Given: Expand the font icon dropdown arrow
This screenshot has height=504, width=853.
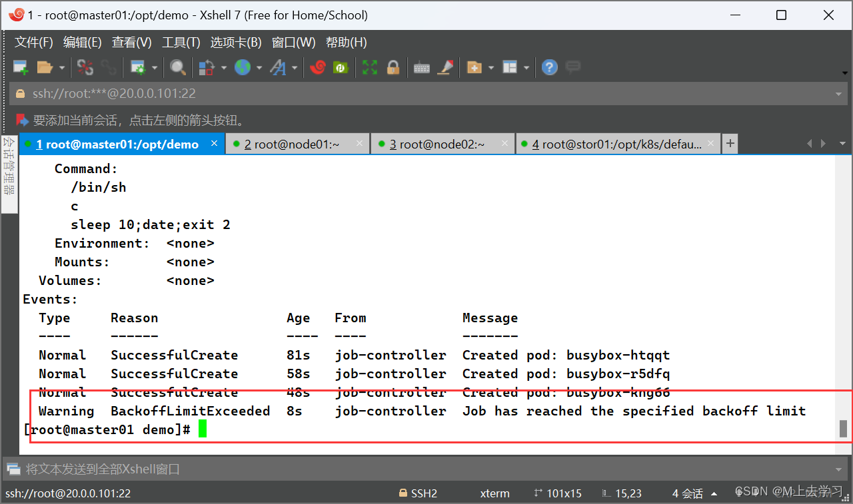Looking at the screenshot, I should pyautogui.click(x=294, y=67).
